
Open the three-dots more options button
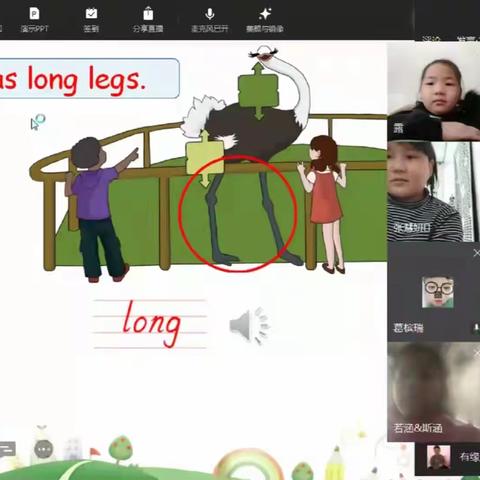(x=44, y=449)
